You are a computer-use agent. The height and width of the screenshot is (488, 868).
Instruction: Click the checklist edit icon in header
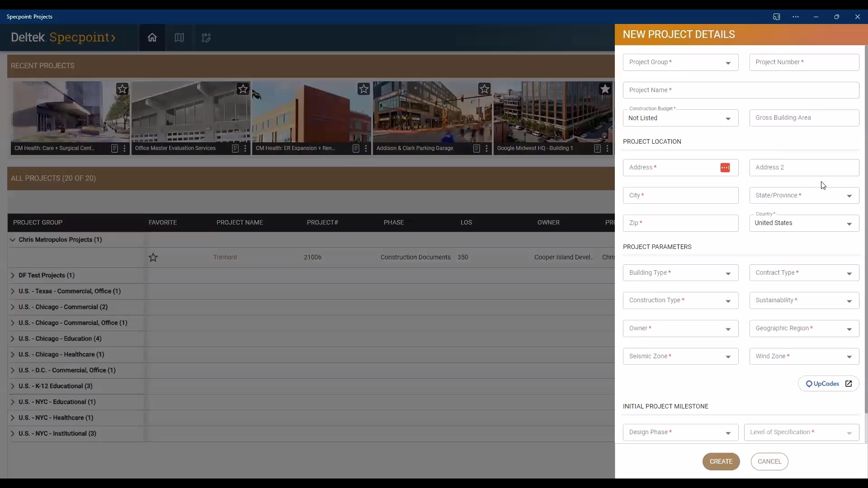[x=206, y=38]
